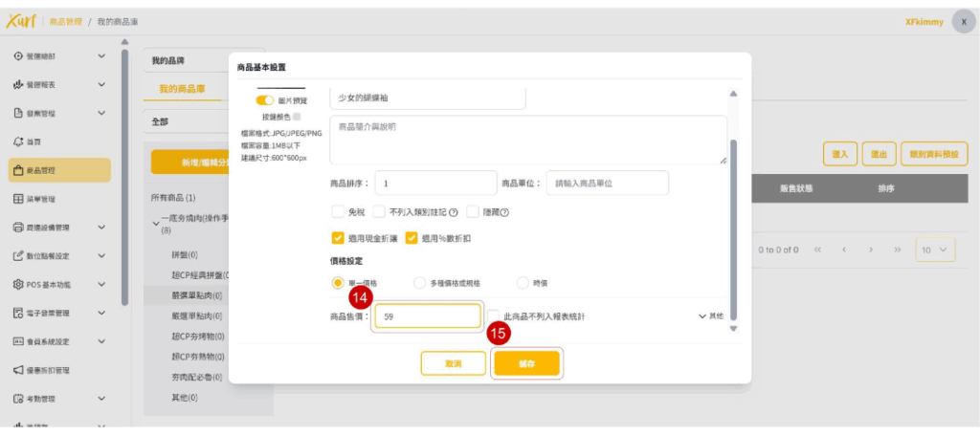The height and width of the screenshot is (435, 980).
Task: Click help icon next to 隱藏
Action: click(x=504, y=212)
